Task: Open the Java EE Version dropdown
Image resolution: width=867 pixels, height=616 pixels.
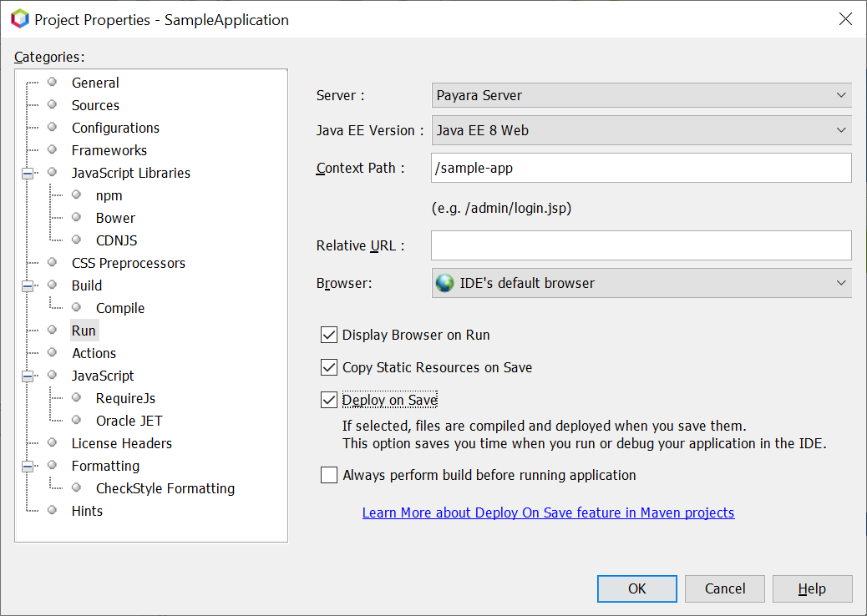Action: 641,130
